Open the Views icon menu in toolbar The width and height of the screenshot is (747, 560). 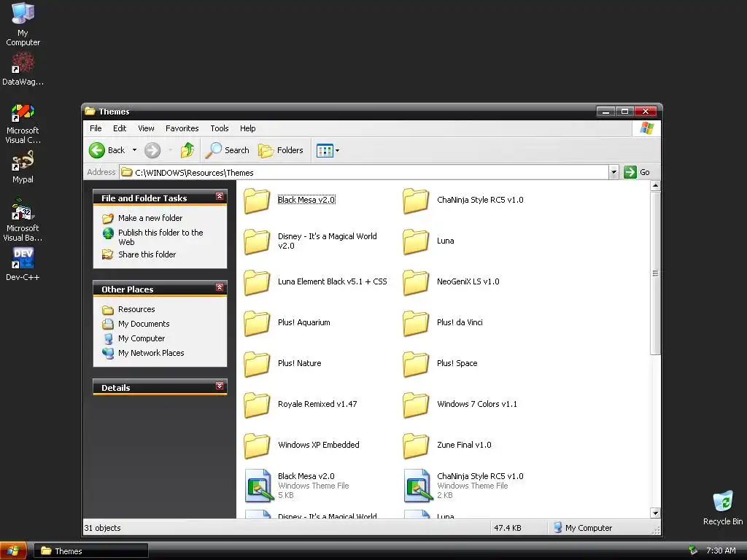point(328,150)
